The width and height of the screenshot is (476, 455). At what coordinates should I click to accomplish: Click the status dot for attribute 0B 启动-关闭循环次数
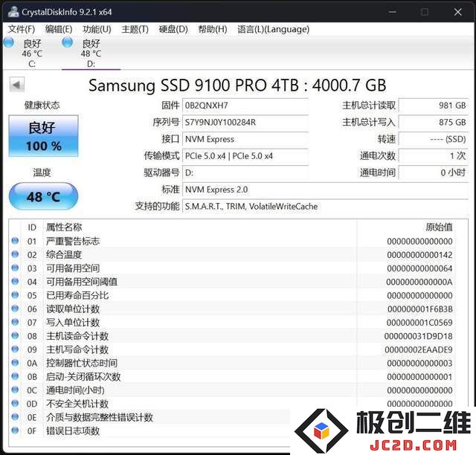(x=15, y=376)
